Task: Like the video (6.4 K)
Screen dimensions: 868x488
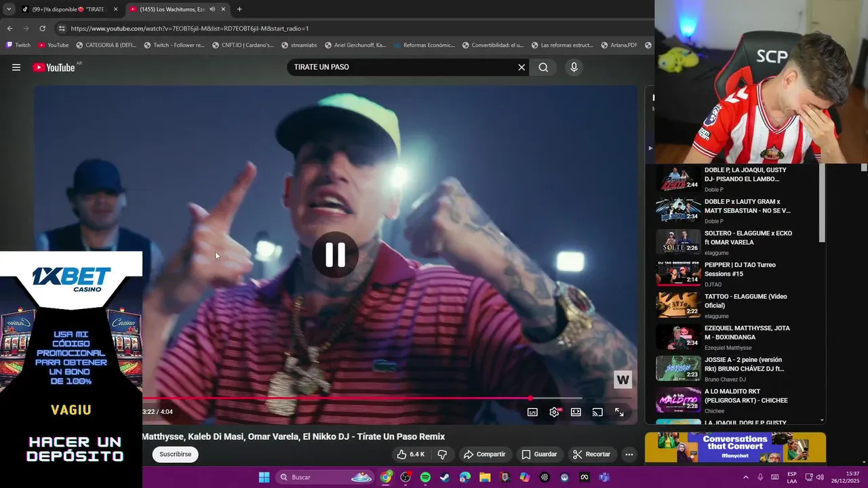Action: [411, 454]
